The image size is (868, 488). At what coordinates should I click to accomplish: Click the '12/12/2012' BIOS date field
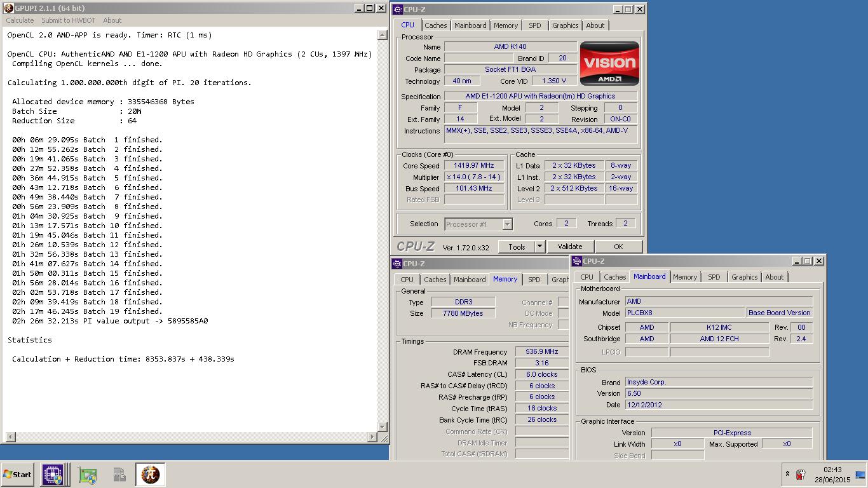[719, 405]
